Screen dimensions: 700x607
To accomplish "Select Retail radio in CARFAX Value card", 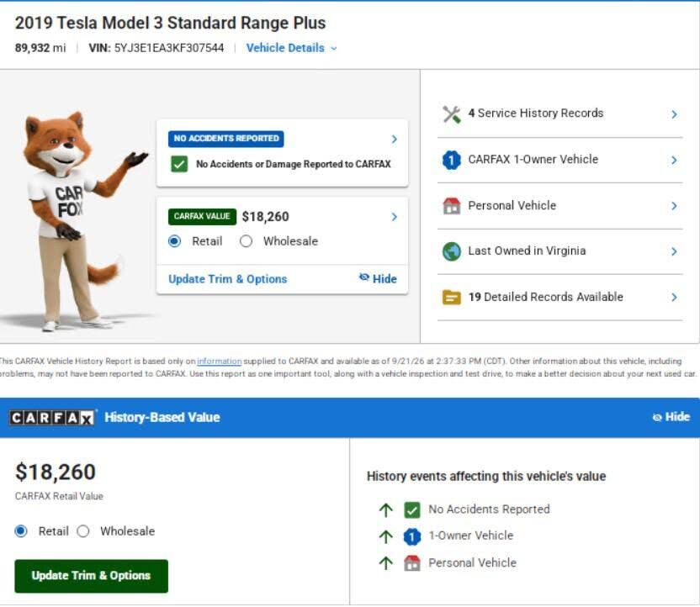I will click(174, 241).
